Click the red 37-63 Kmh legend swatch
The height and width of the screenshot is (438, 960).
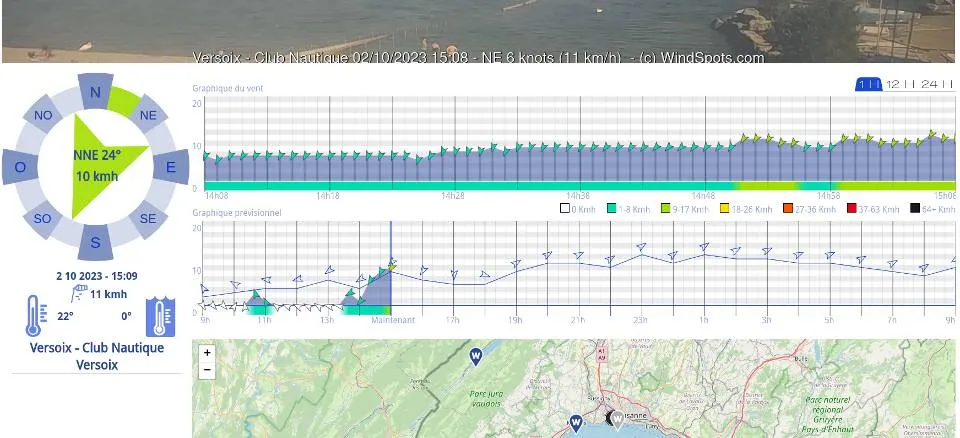(x=851, y=208)
